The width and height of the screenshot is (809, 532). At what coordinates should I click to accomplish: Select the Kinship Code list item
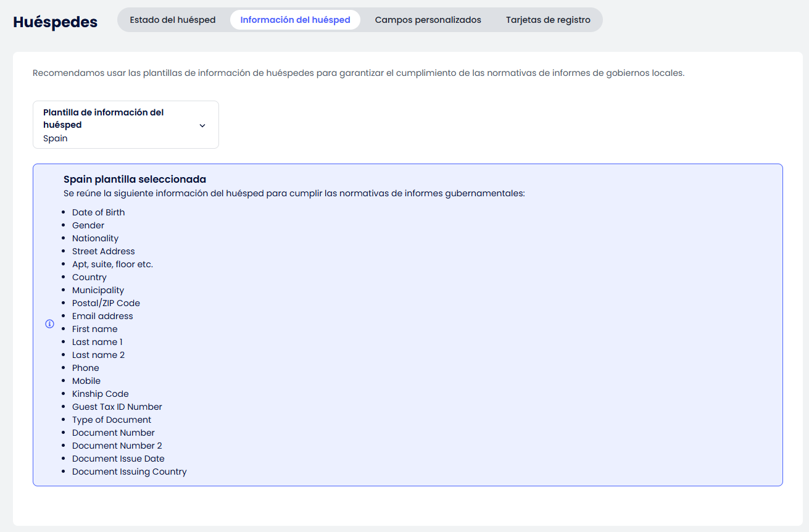(x=100, y=394)
